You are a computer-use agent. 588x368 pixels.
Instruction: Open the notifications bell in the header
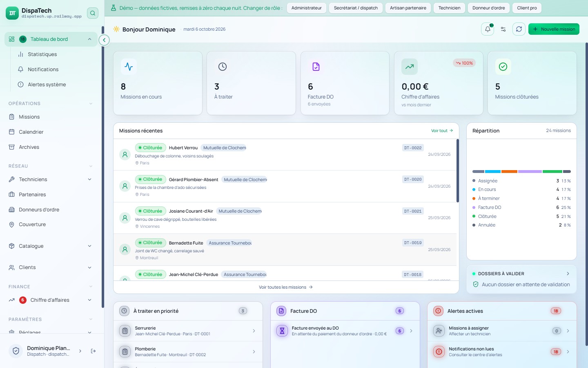point(488,29)
